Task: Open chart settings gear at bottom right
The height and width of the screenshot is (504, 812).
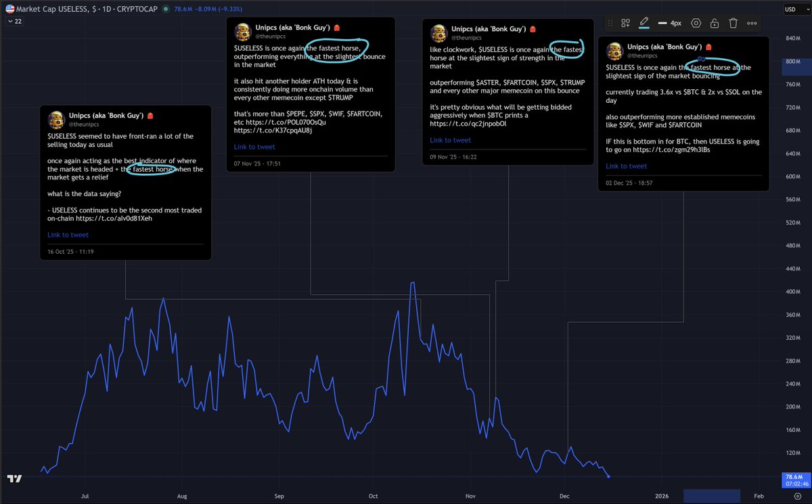Action: pos(797,496)
